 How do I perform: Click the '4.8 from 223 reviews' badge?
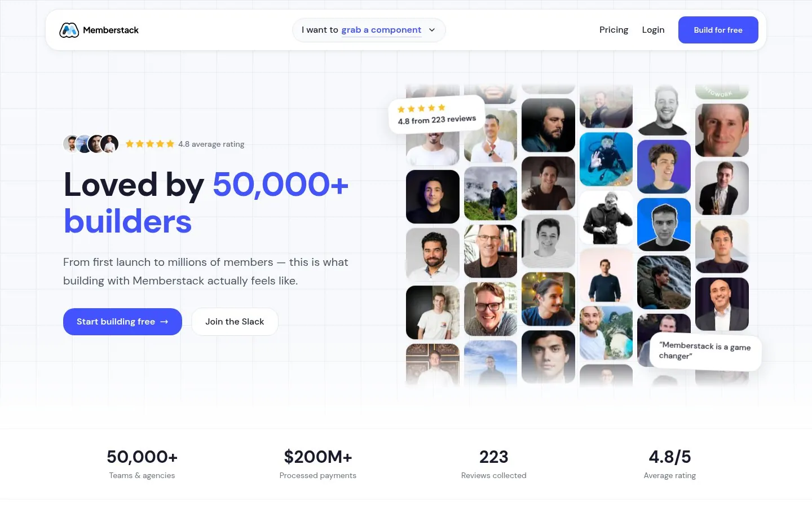[437, 115]
